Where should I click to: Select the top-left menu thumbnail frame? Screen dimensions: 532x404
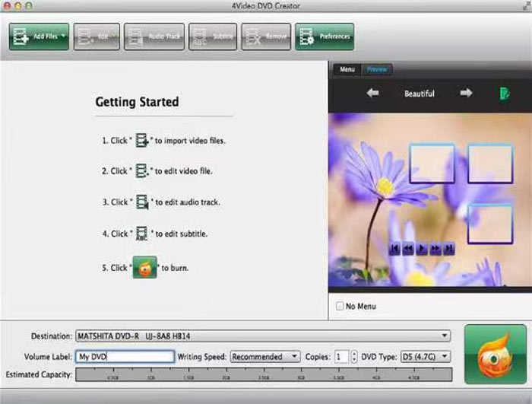[432, 164]
